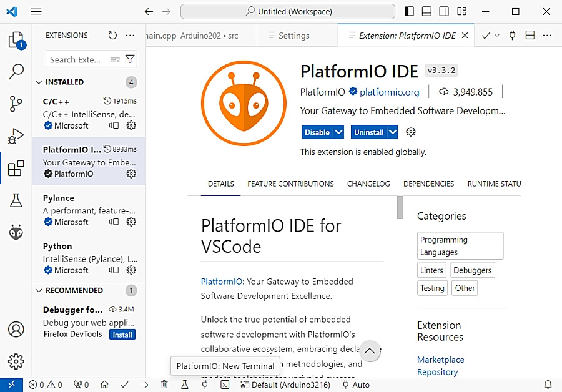Open filter extensions funnel icon

[x=130, y=59]
